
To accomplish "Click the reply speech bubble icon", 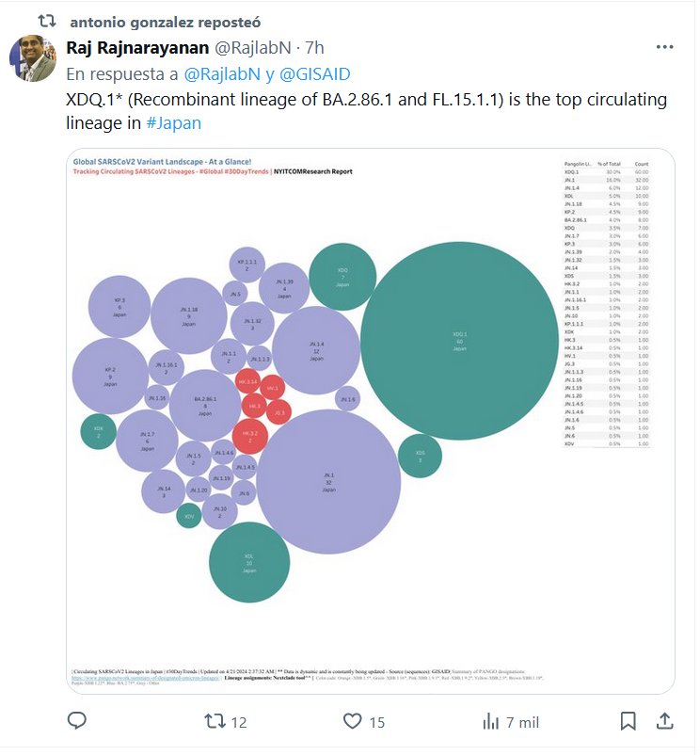I will (x=78, y=721).
